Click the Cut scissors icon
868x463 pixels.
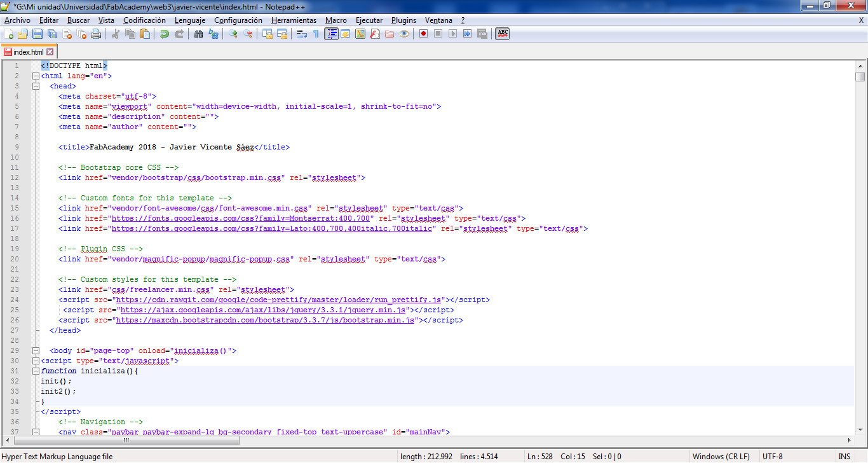click(x=116, y=34)
